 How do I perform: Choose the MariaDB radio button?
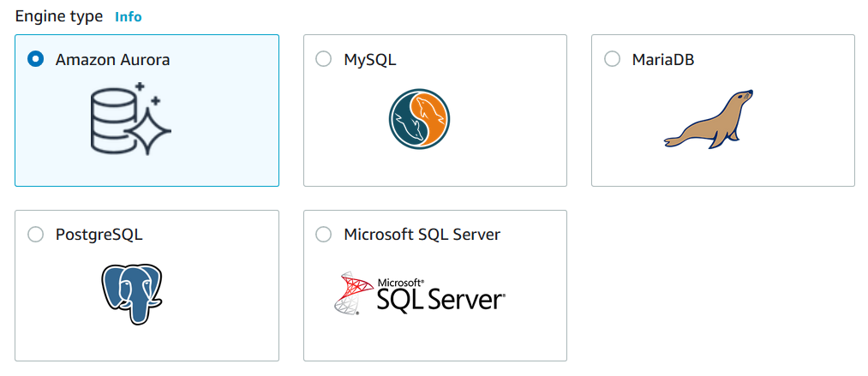point(612,59)
